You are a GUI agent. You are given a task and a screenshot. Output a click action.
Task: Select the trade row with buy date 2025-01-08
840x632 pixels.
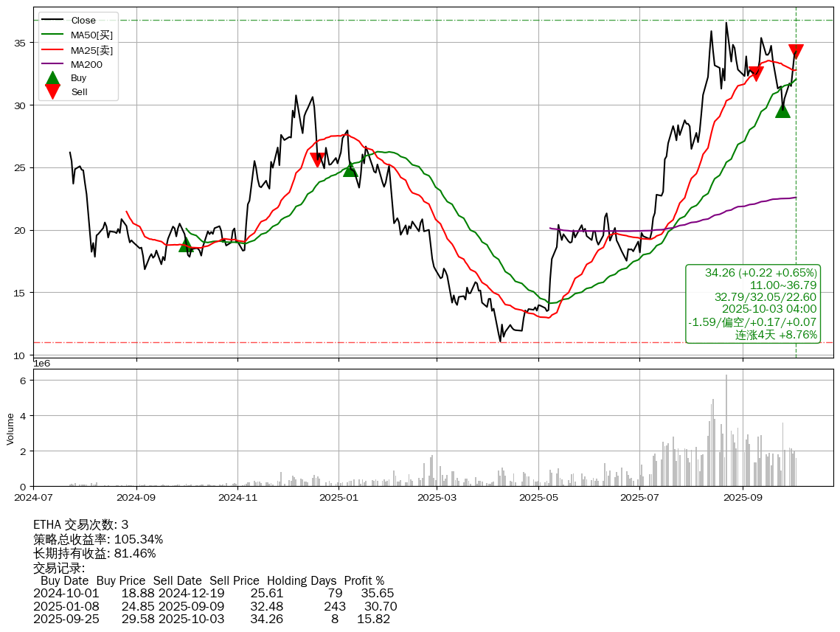coord(215,606)
